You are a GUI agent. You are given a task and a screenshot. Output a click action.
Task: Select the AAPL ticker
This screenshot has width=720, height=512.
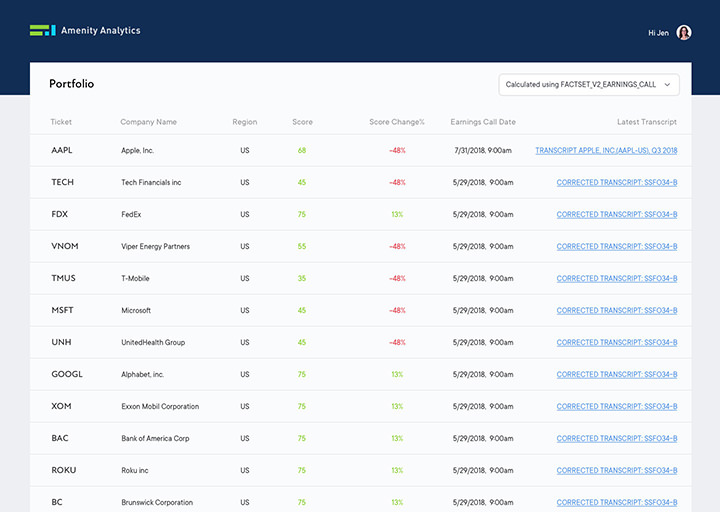pos(62,150)
